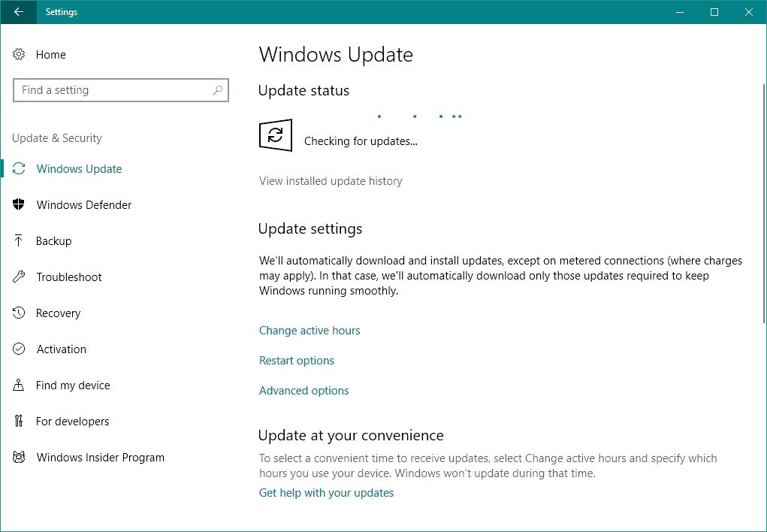767x532 pixels.
Task: Switch to the Recovery section
Action: (58, 313)
